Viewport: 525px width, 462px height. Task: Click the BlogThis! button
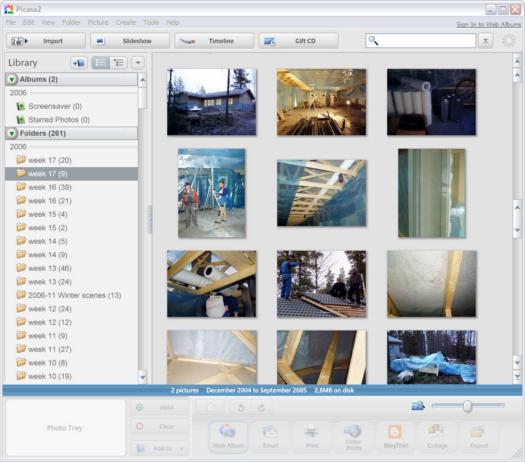click(395, 437)
